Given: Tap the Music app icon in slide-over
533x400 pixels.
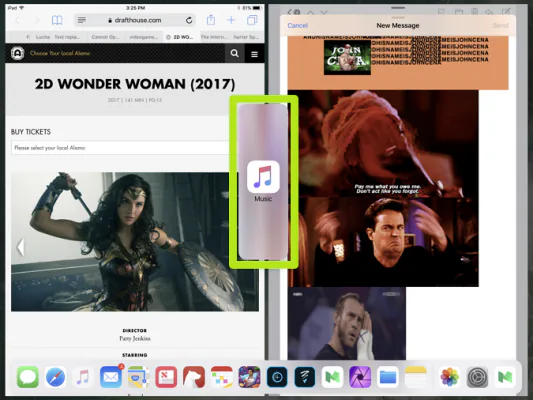Looking at the screenshot, I should pyautogui.click(x=263, y=177).
